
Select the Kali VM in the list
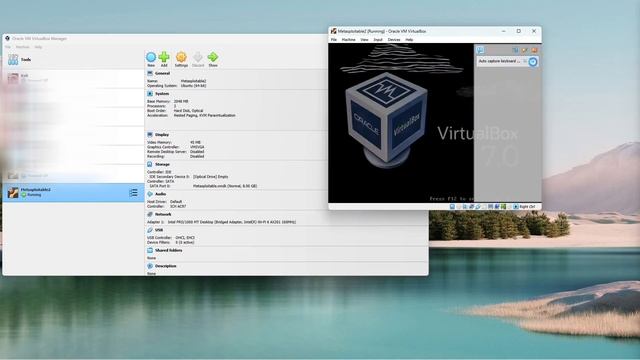click(73, 78)
